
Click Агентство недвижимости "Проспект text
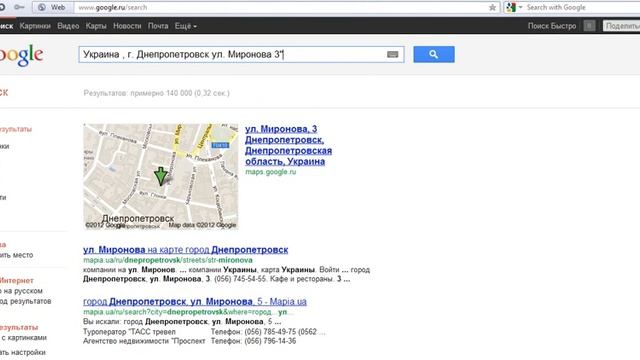[x=144, y=341]
